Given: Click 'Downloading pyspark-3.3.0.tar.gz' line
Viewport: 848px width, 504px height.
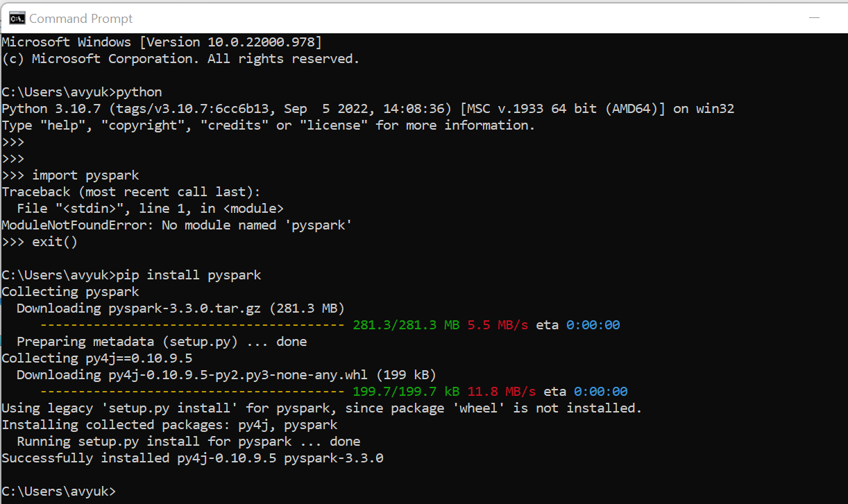Looking at the screenshot, I should 180,309.
